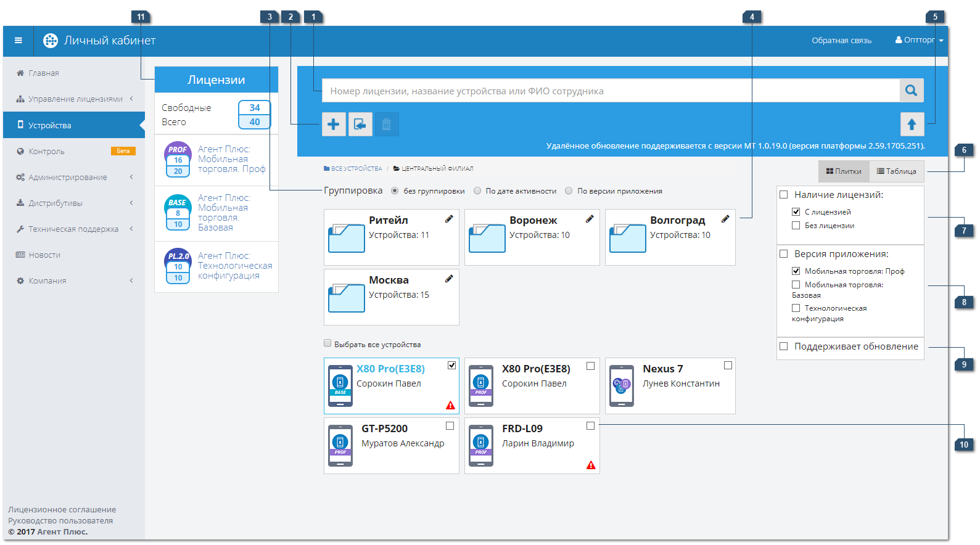Screen dimensions: 980x545
Task: Open the Воронеж folder icon
Action: point(487,239)
